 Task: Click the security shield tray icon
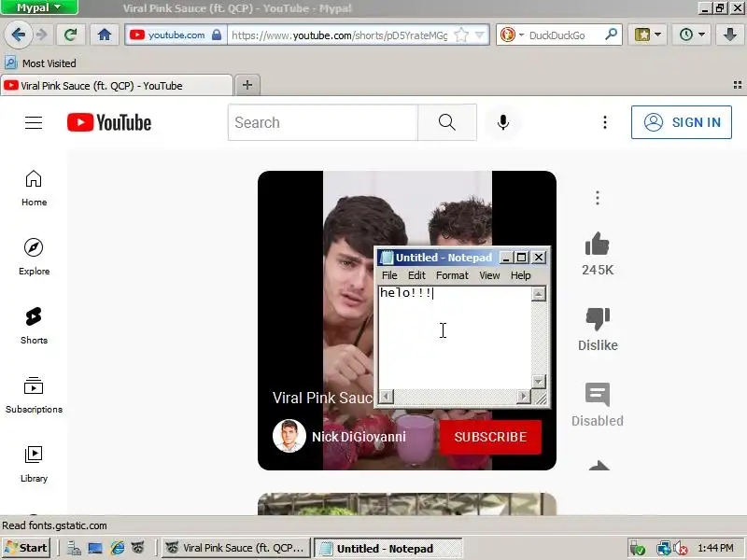(637, 549)
